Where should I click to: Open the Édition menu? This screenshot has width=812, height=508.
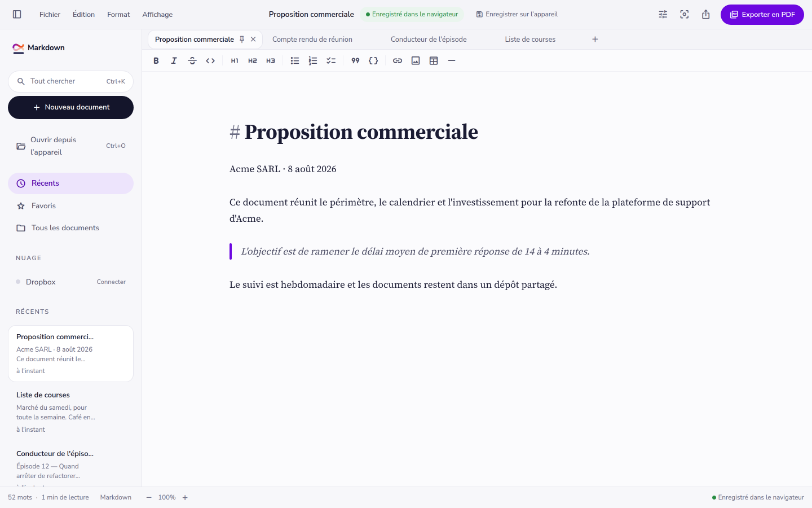pos(83,15)
